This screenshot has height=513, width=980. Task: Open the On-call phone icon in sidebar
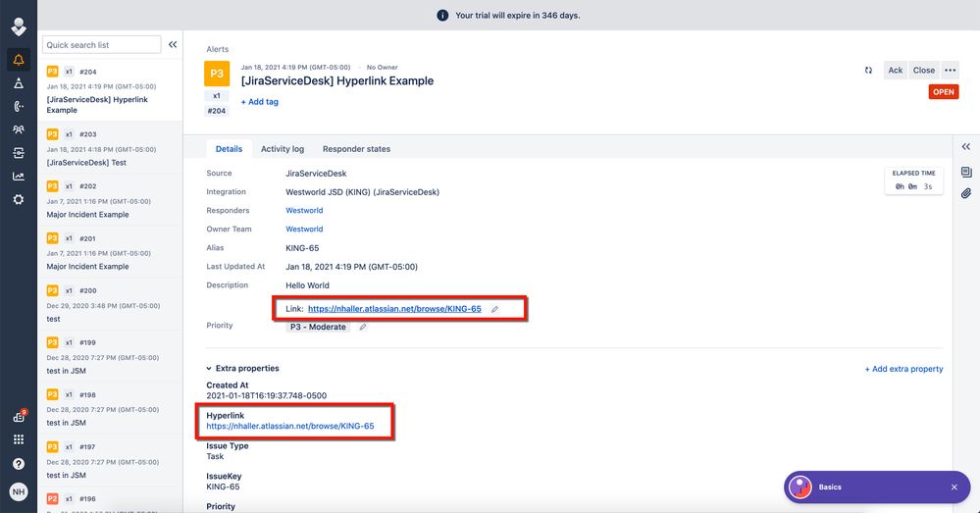[19, 106]
